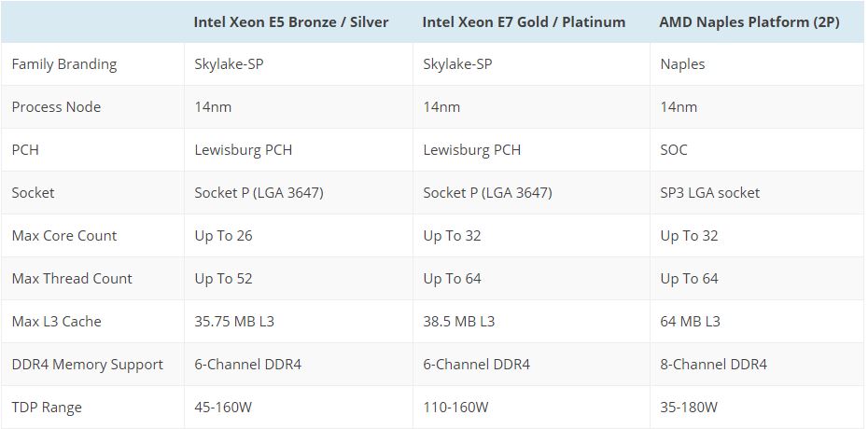The width and height of the screenshot is (868, 429).
Task: Click the Naples family branding cell
Action: pos(682,64)
